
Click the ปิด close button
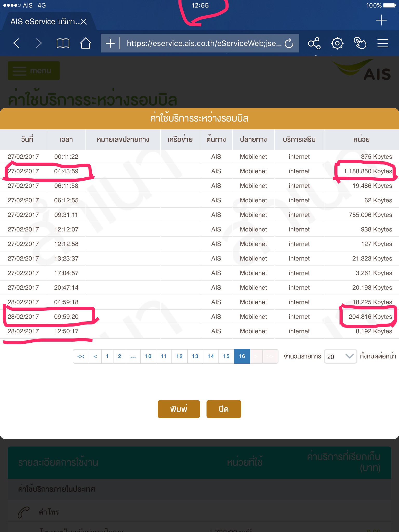coord(224,409)
